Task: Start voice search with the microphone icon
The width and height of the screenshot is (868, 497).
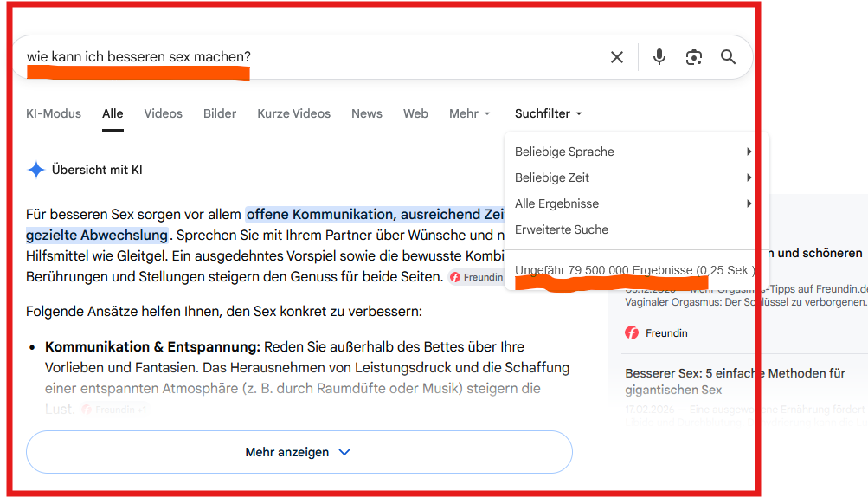Action: click(659, 57)
